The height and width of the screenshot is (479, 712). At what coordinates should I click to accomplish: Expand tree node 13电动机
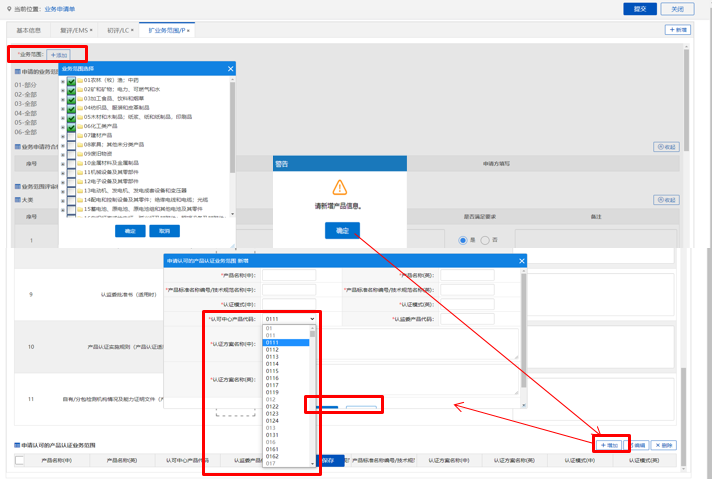(63, 192)
